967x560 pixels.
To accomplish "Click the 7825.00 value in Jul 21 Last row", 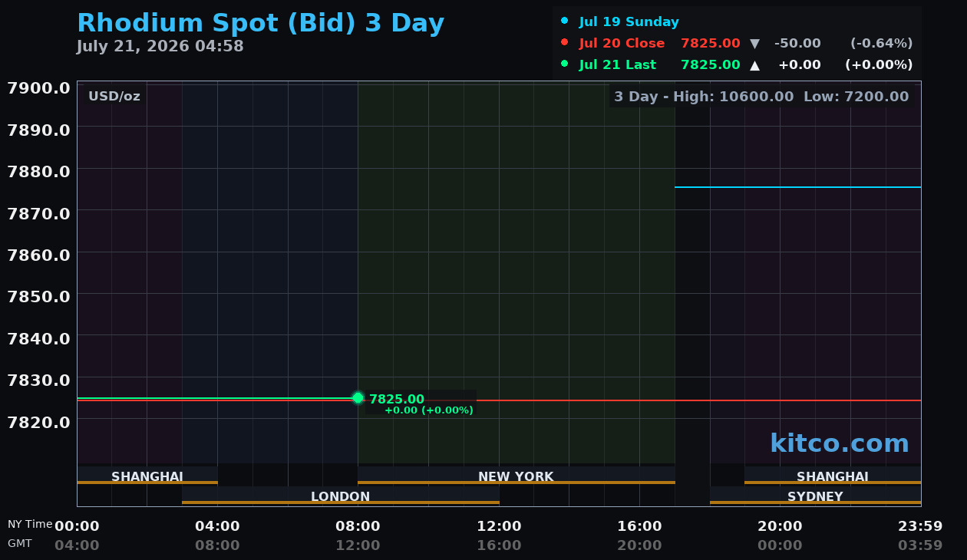I will tap(711, 65).
